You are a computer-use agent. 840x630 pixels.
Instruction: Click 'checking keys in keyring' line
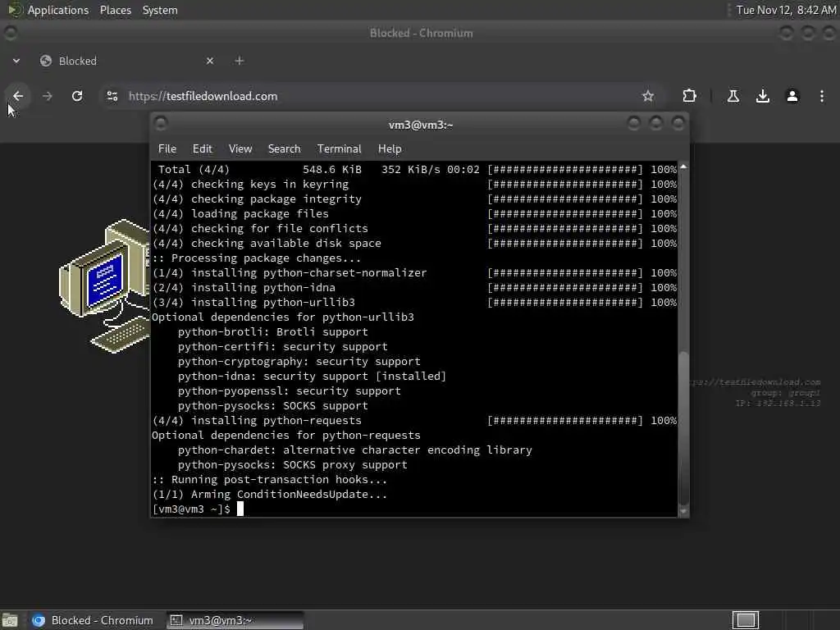click(x=270, y=185)
